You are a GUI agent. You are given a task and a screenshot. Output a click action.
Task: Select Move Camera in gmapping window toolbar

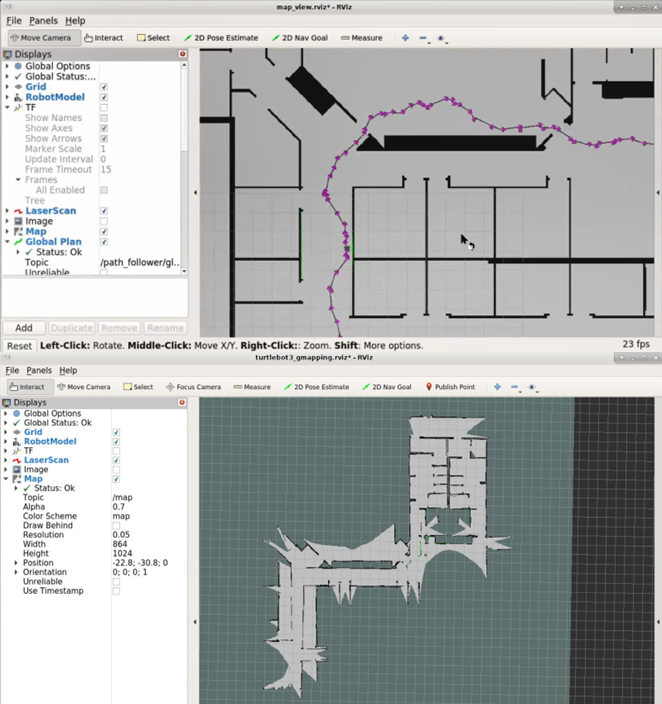(x=84, y=387)
